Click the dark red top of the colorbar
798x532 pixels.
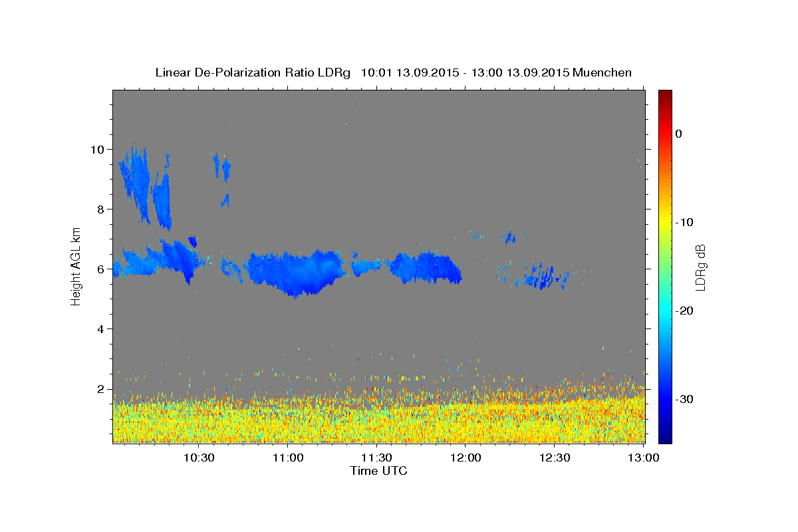[665, 96]
